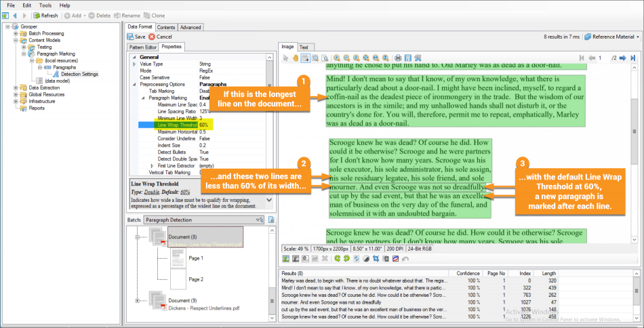Expand the Data Extraction tree node
Viewport: 644px width, 328px height.
tap(16, 87)
